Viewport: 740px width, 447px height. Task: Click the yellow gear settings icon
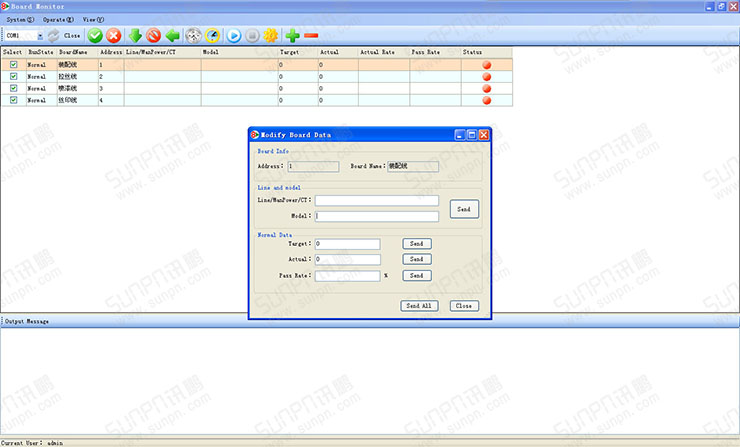click(271, 35)
